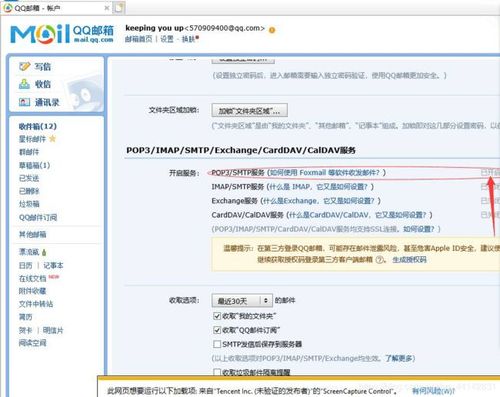Open 群邮件 folder
Viewport: 500px width, 397px height.
click(x=29, y=152)
